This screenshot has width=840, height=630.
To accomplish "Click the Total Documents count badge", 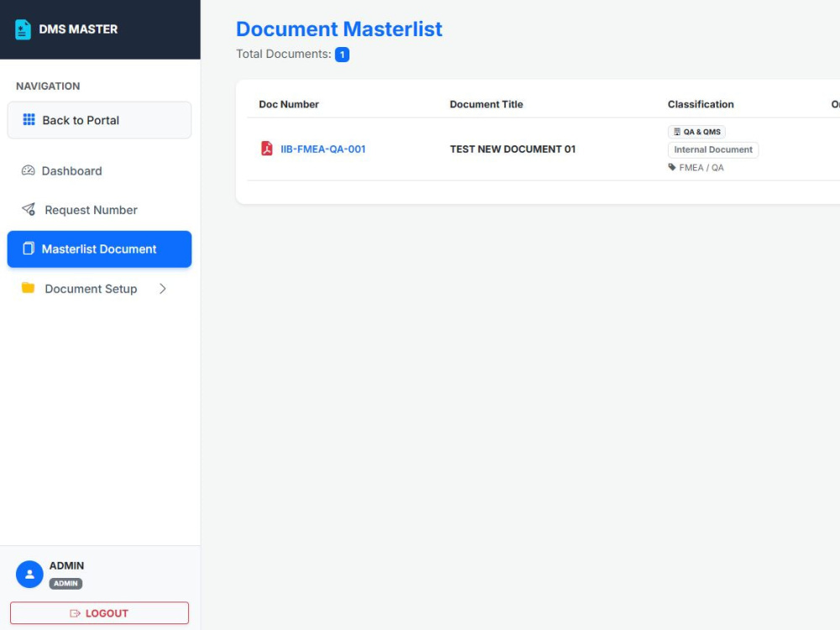I will coord(343,55).
